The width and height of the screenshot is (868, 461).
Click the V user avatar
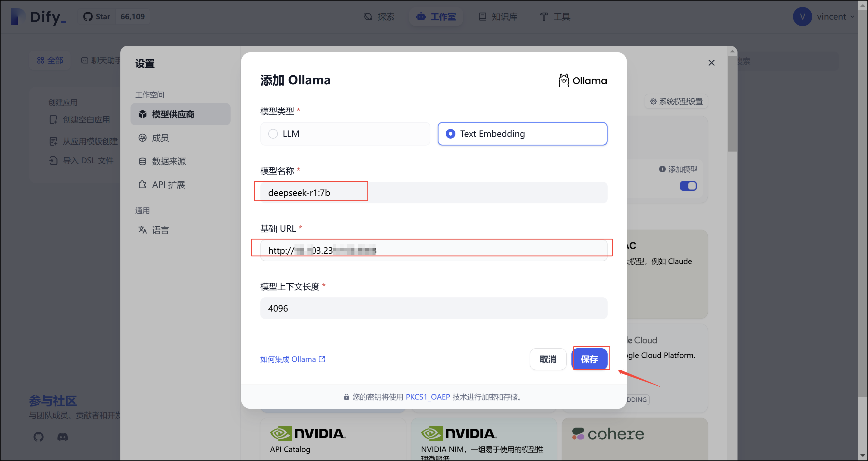click(x=802, y=17)
